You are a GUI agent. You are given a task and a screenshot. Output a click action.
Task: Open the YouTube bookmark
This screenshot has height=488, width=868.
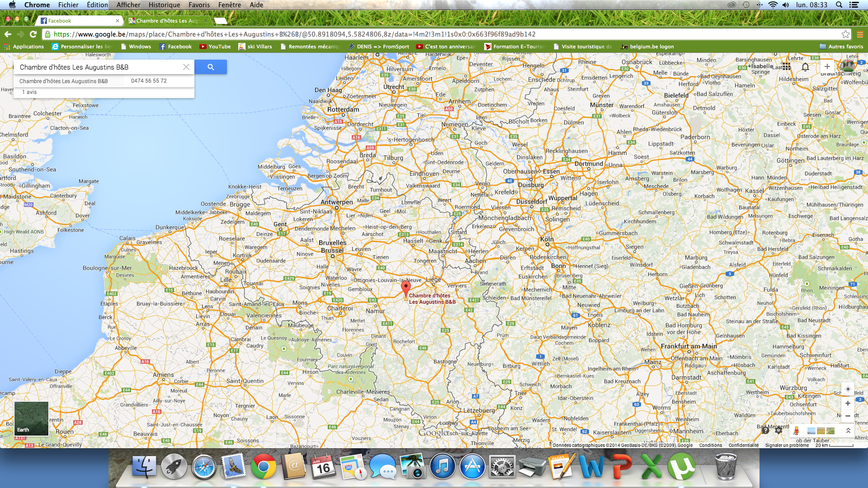point(215,47)
